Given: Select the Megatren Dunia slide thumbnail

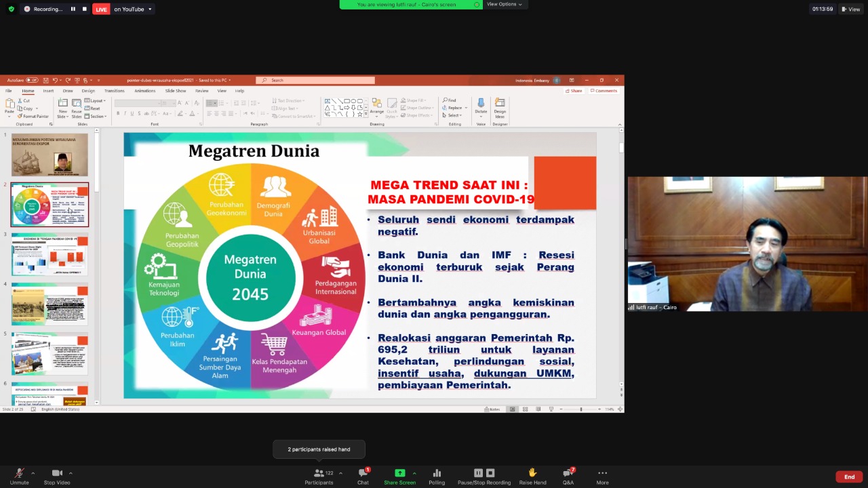Looking at the screenshot, I should coord(49,203).
